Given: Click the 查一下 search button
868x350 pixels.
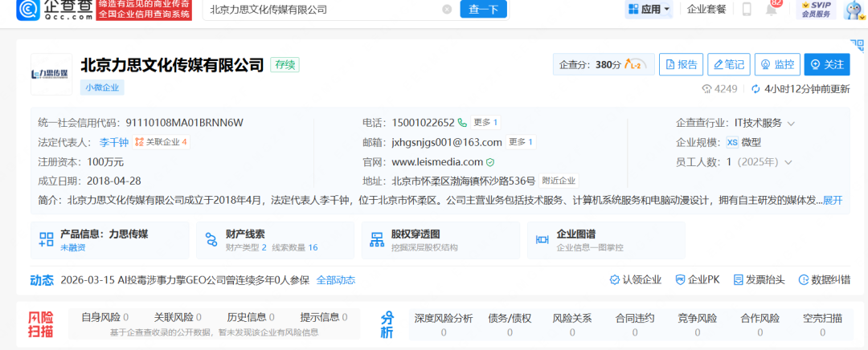Looking at the screenshot, I should click(x=483, y=10).
